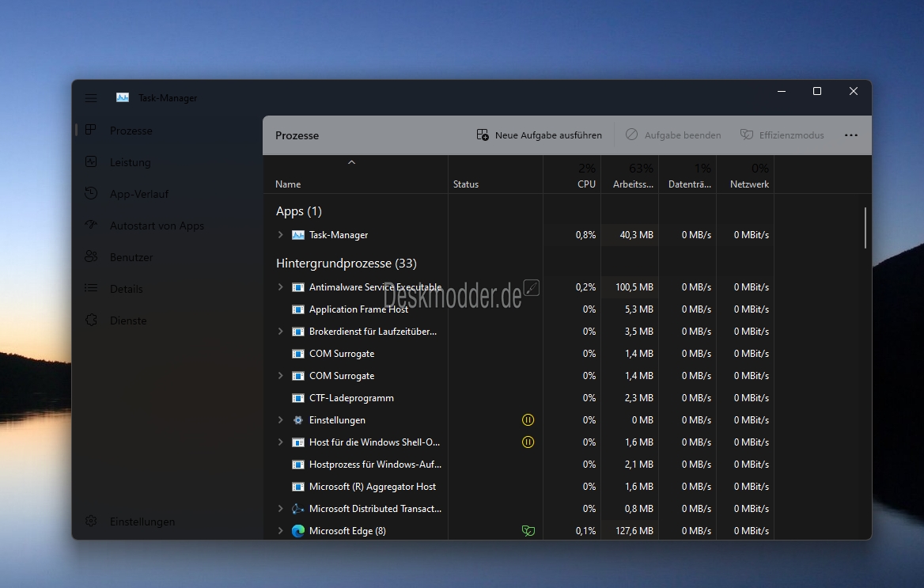The width and height of the screenshot is (924, 588).
Task: Select "Antimalware Service Executable" process name
Action: 375,287
